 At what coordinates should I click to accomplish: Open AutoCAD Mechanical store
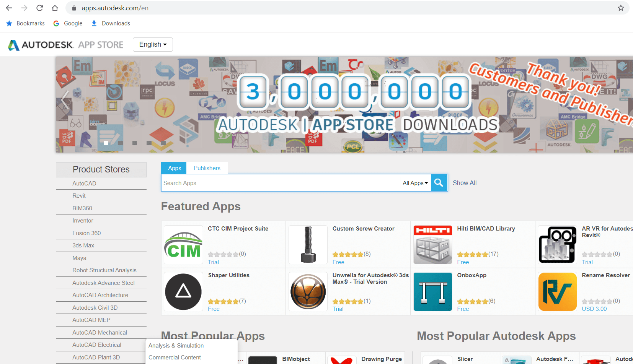(x=101, y=333)
